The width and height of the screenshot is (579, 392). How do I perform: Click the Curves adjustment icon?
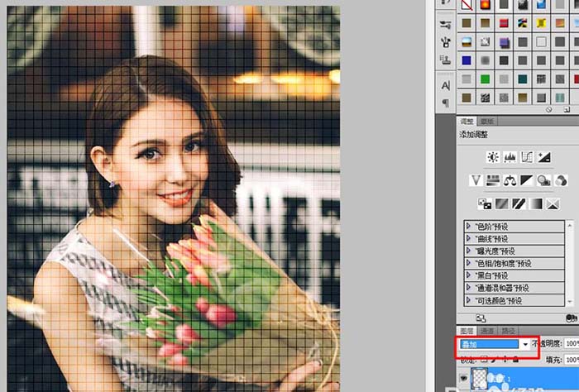(x=527, y=157)
